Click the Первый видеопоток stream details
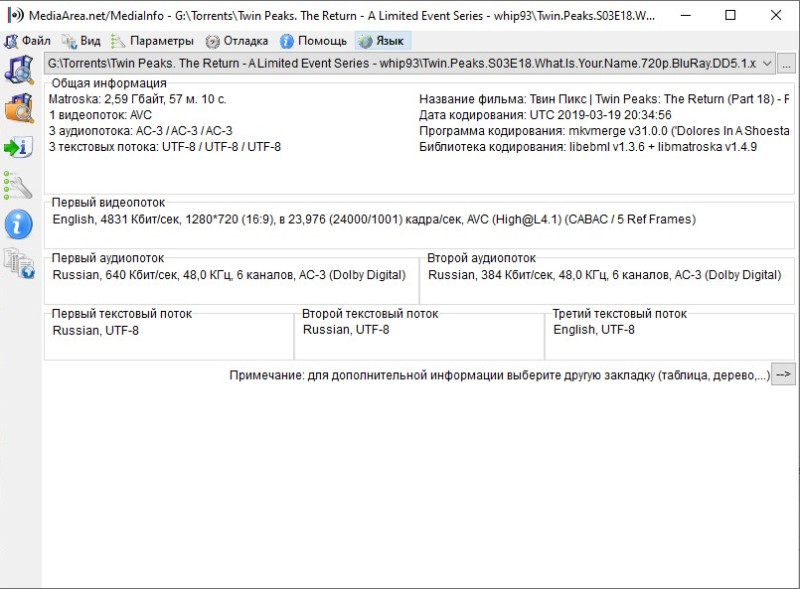 [x=374, y=219]
